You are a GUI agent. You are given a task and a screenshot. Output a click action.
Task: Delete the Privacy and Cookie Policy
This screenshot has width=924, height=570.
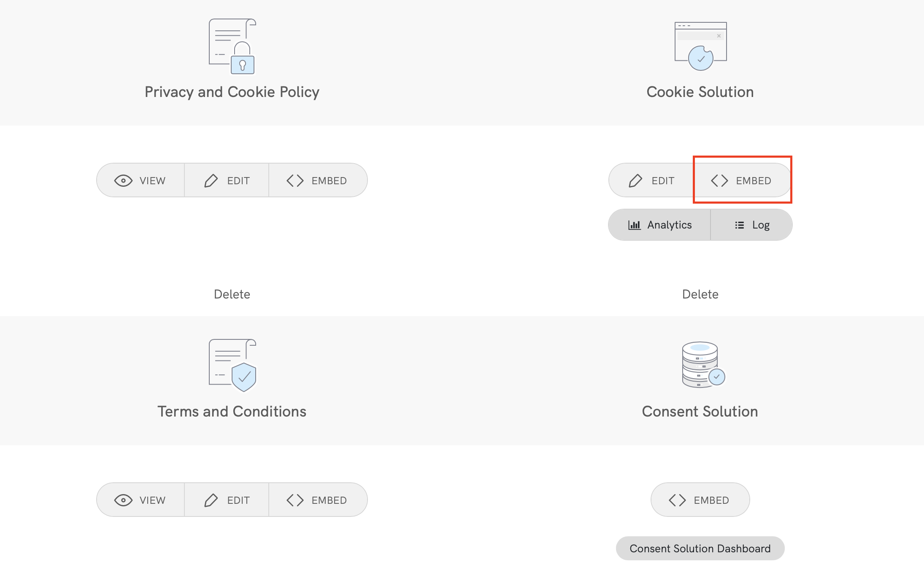(232, 294)
